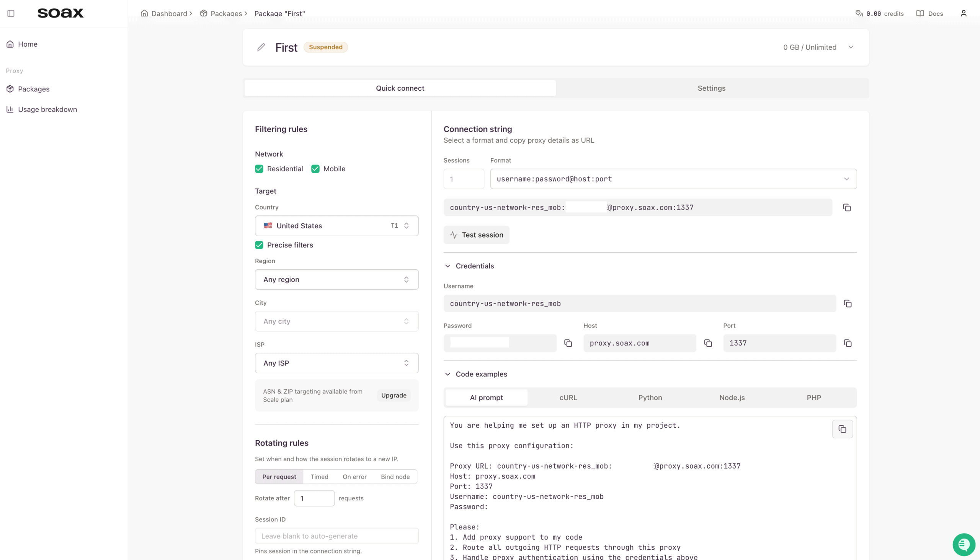Image resolution: width=980 pixels, height=560 pixels.
Task: Switch to Quick connect tab
Action: (x=400, y=88)
